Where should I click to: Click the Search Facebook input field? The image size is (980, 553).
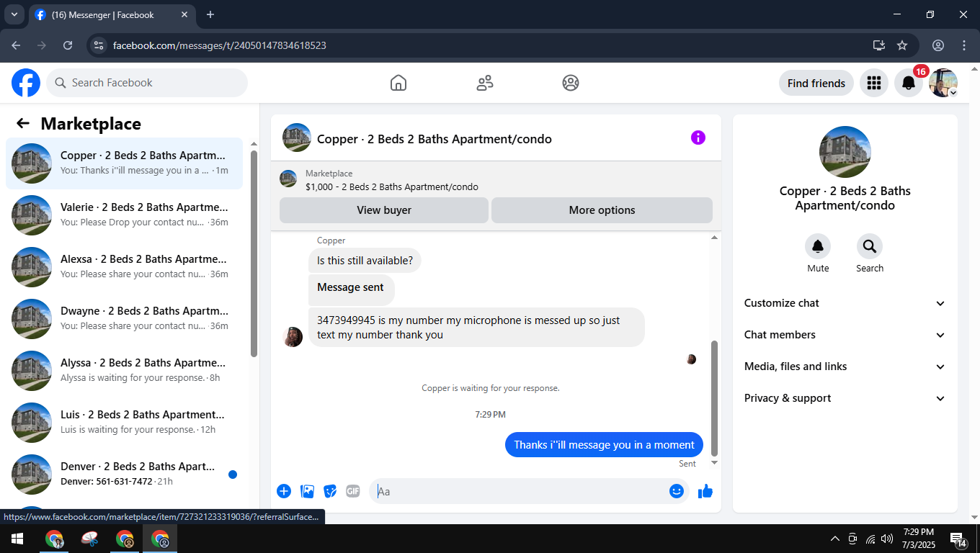[x=147, y=83]
